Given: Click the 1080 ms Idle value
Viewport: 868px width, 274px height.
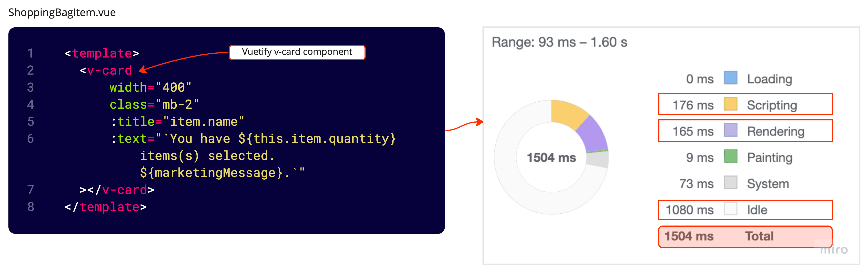Looking at the screenshot, I should click(x=689, y=210).
